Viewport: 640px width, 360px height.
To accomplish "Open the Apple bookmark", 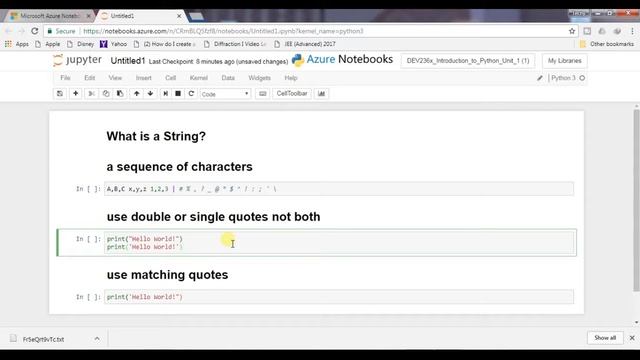I will (x=48, y=44).
